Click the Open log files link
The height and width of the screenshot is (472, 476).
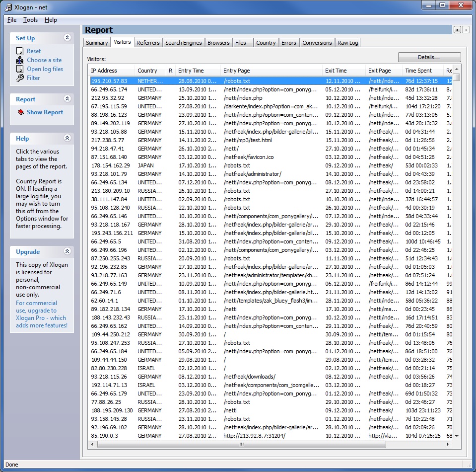tap(45, 69)
